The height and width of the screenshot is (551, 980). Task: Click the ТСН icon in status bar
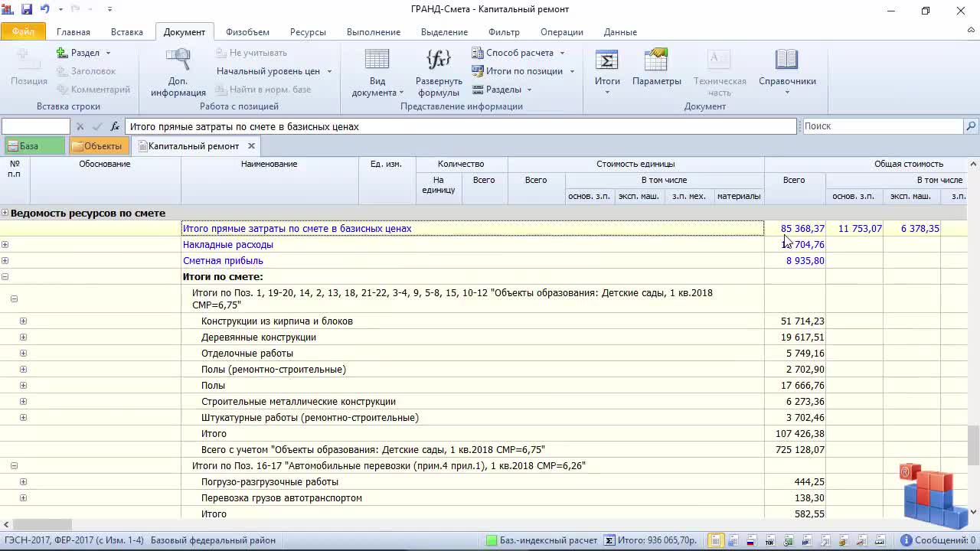tap(770, 540)
